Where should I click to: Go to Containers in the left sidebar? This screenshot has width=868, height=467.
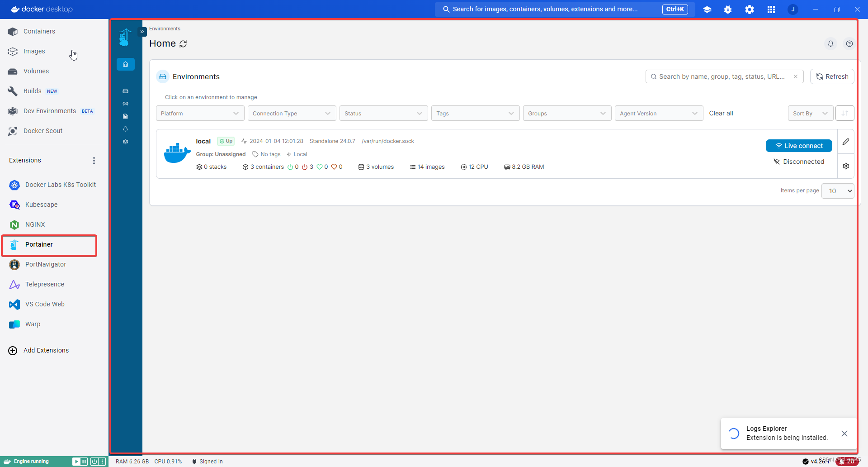pos(54,31)
